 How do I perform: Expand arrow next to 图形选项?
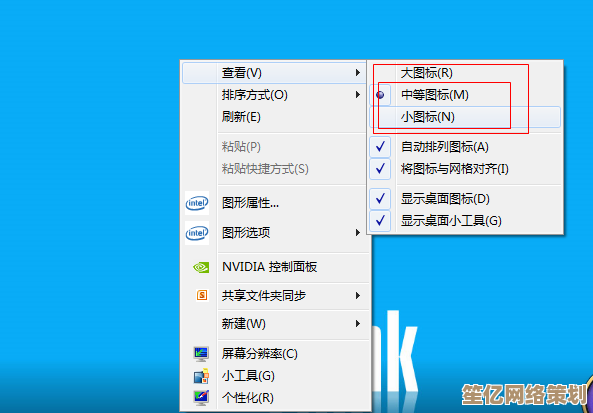[358, 233]
